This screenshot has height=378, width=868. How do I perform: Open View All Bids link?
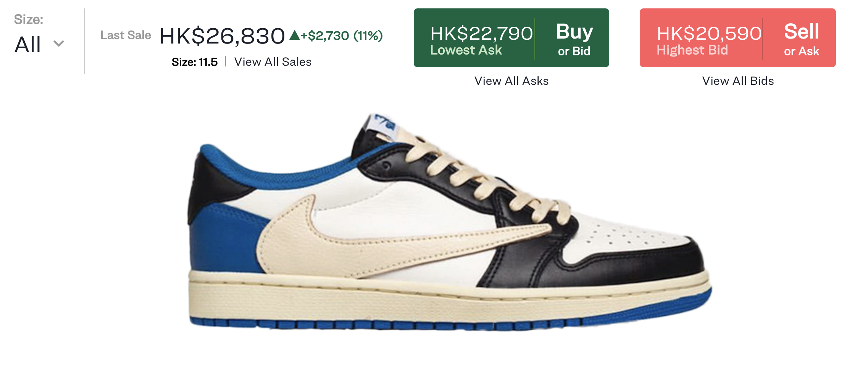[x=738, y=81]
